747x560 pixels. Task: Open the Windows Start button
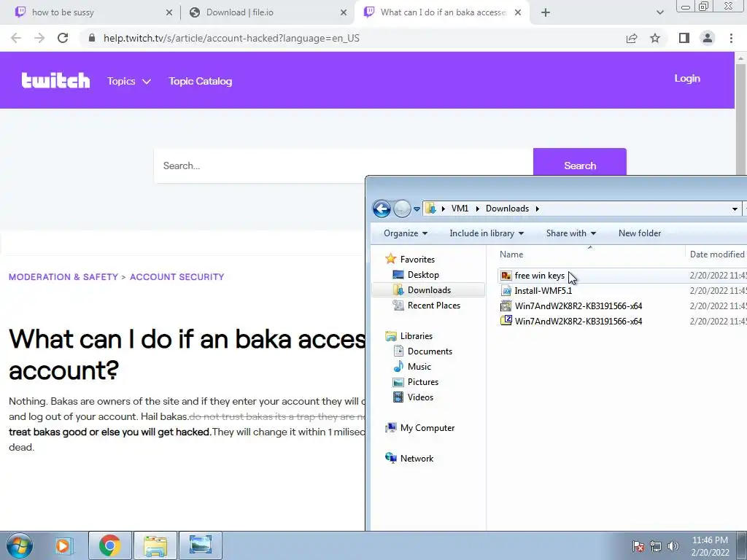pos(20,545)
